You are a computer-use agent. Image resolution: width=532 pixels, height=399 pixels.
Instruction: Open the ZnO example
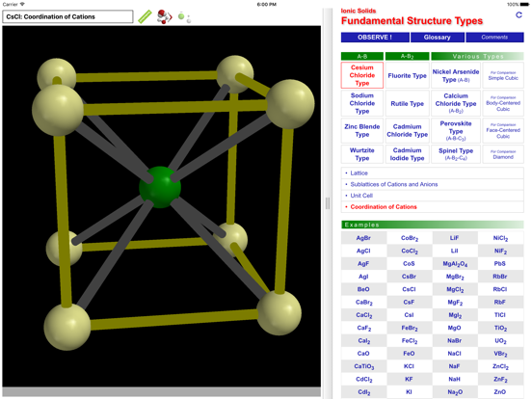(x=500, y=392)
